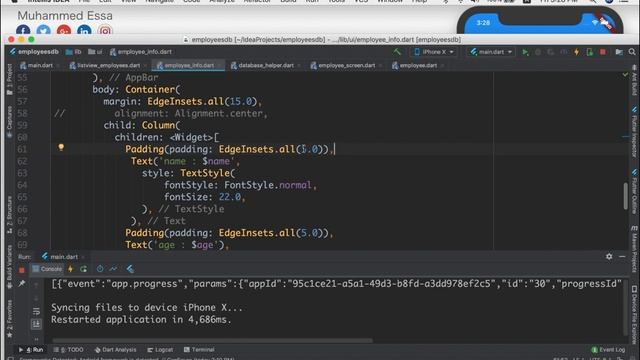Click the Project Structure folder icon in the top toolbar
Screen dimensions: 640x360
[x=619, y=52]
